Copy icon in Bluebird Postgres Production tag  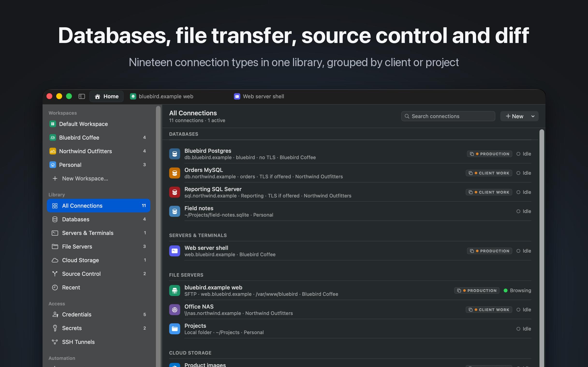(472, 154)
